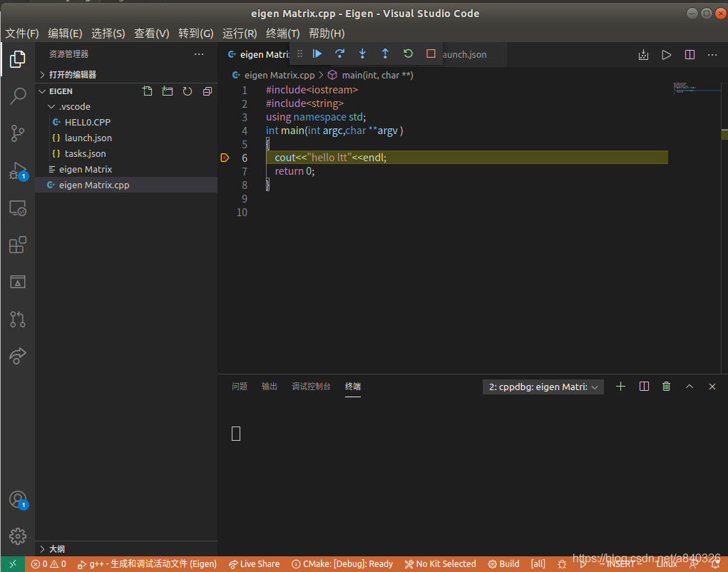Open 查看(V) menu

click(152, 34)
